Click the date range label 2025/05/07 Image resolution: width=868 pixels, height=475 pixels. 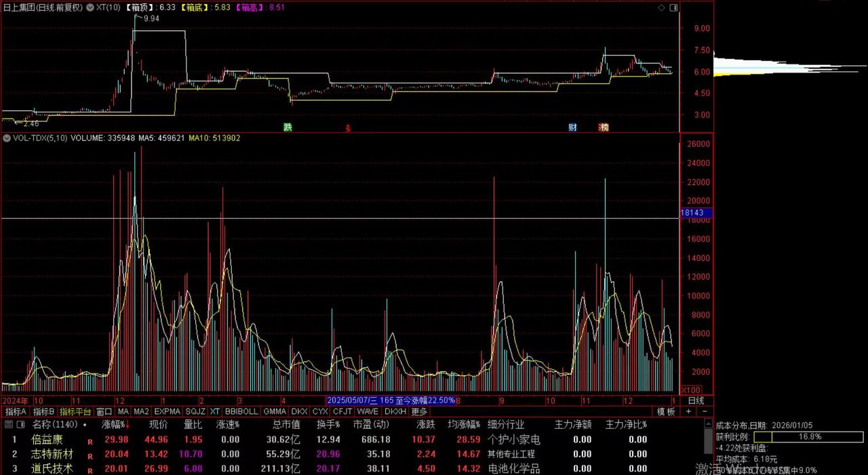[x=391, y=400]
